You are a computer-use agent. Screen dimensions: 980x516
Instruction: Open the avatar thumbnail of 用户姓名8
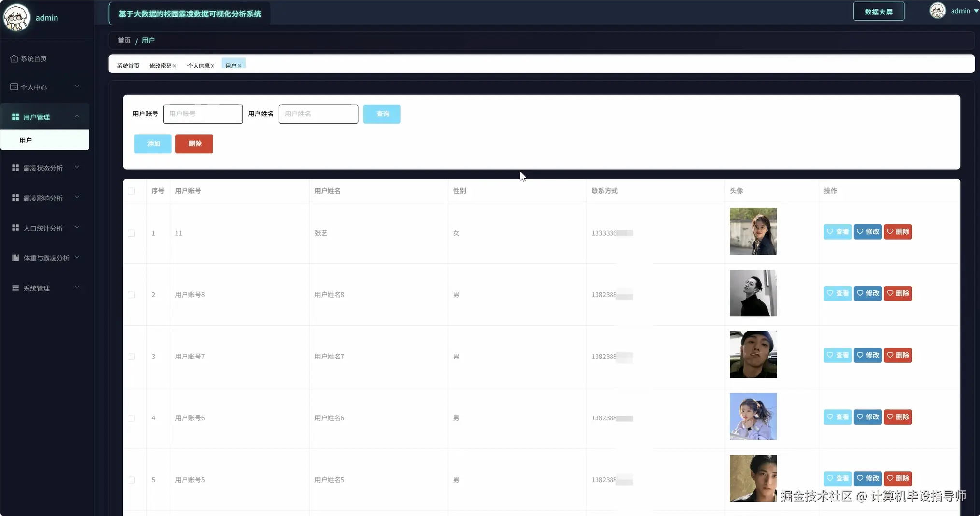pyautogui.click(x=753, y=293)
